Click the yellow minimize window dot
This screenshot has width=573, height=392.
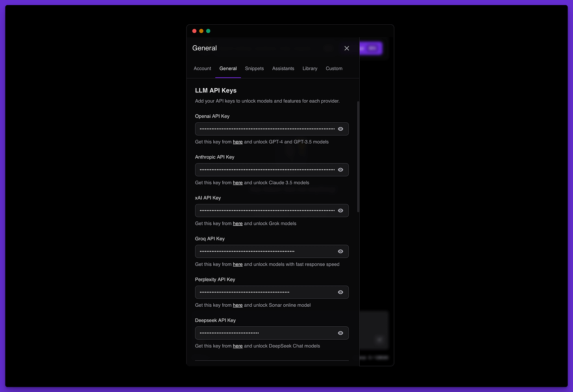click(x=201, y=31)
